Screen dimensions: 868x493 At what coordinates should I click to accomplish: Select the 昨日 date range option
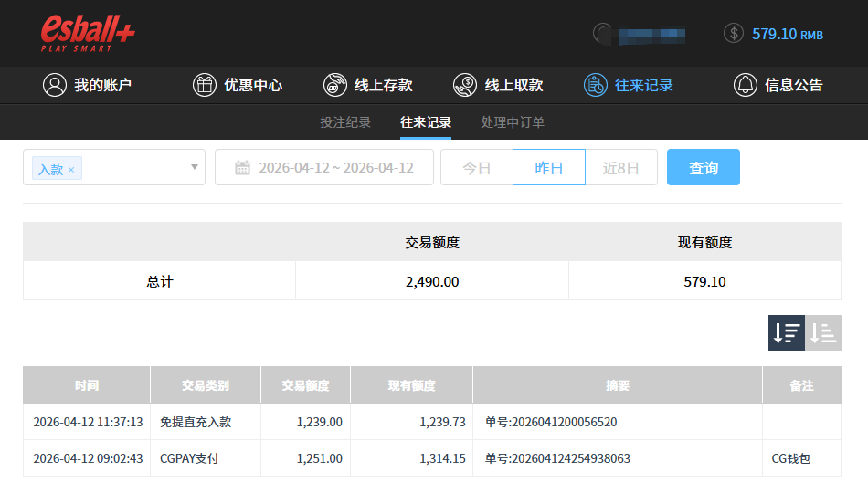click(x=548, y=168)
